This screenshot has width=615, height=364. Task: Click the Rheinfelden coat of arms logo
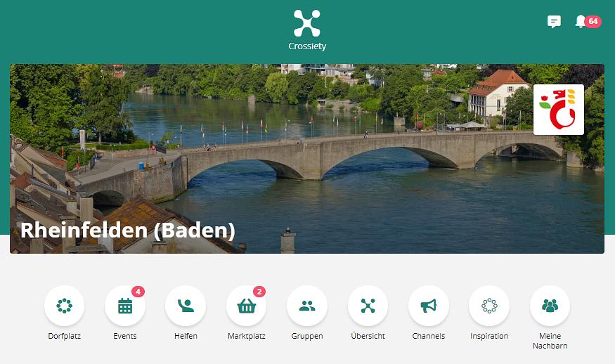(559, 110)
